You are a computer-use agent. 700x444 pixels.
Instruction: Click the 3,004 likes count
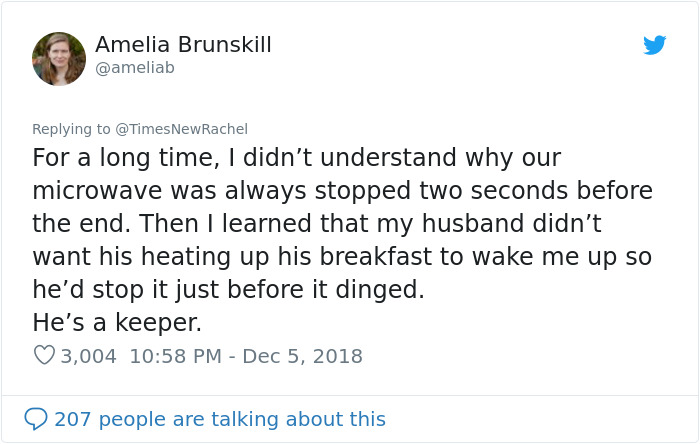(89, 355)
